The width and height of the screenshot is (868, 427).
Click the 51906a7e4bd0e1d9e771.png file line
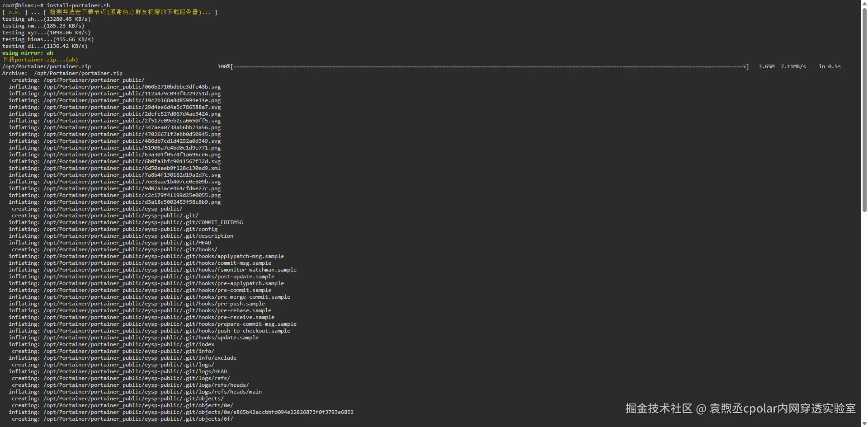115,148
